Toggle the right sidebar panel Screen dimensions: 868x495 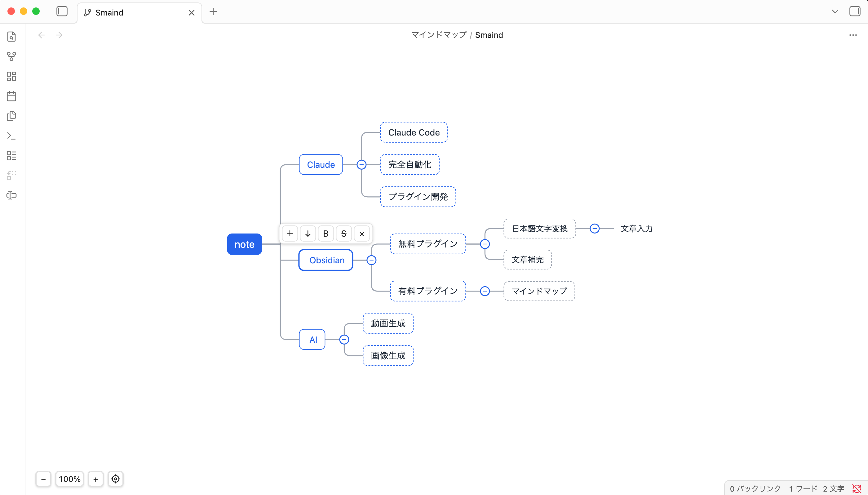click(x=855, y=11)
